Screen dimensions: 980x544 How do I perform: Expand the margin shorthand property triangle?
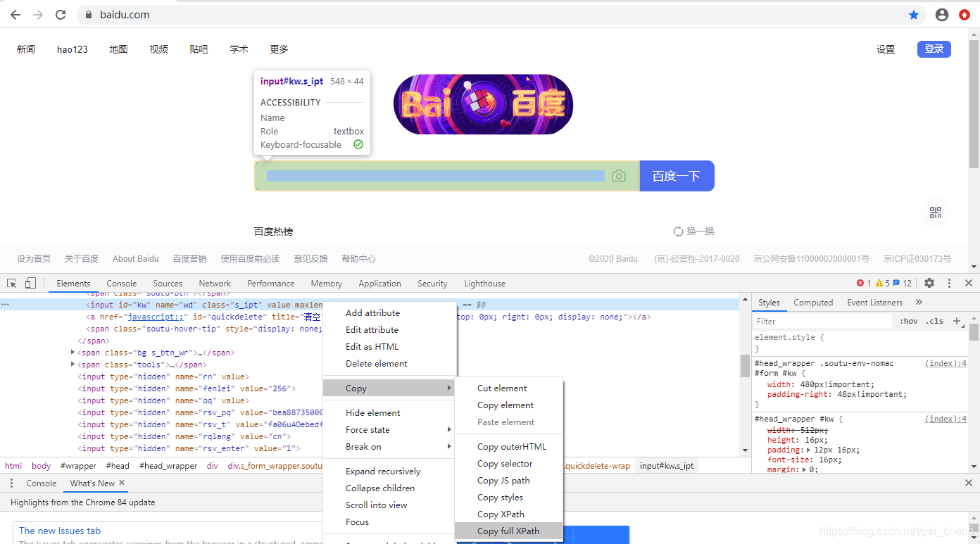click(x=804, y=469)
